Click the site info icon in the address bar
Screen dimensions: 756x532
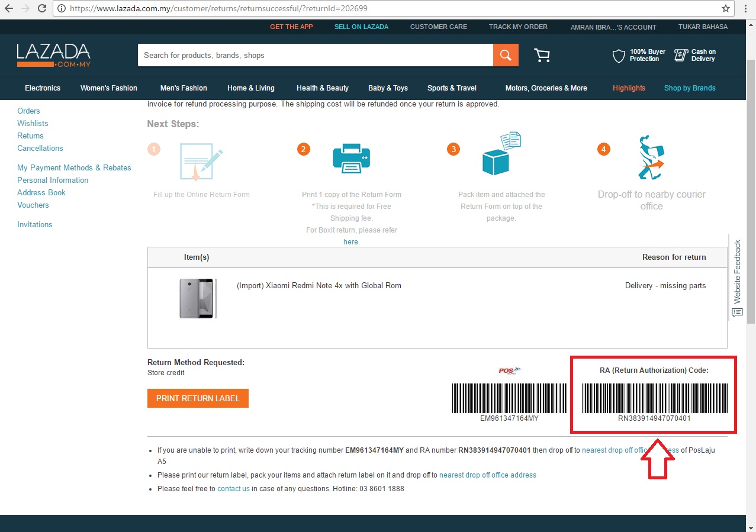[62, 9]
